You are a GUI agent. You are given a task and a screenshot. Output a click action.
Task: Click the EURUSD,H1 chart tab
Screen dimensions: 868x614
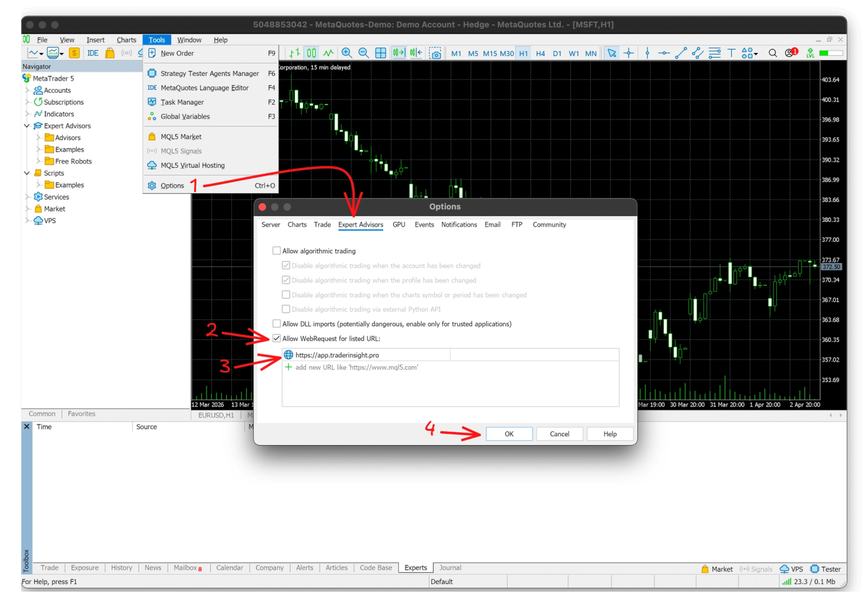pos(216,415)
